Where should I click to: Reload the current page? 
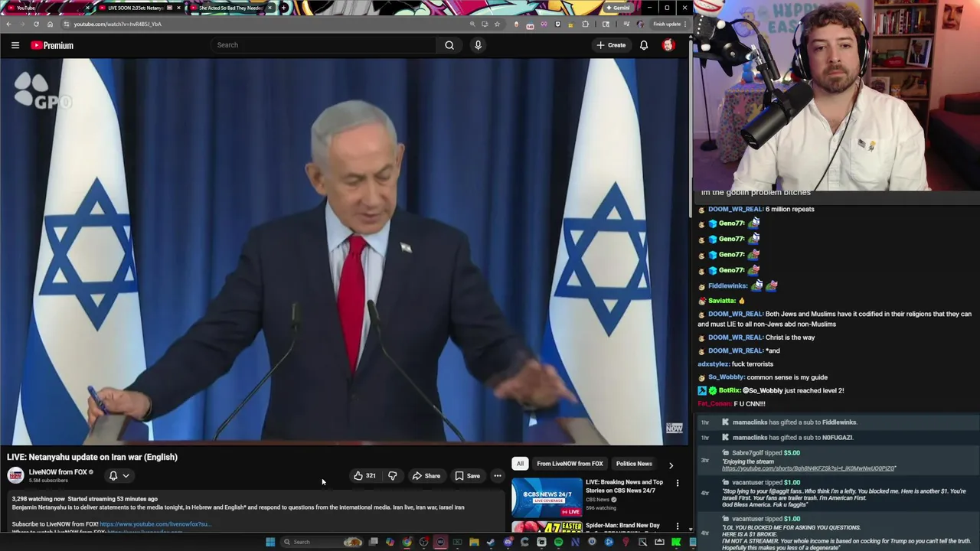coord(36,24)
